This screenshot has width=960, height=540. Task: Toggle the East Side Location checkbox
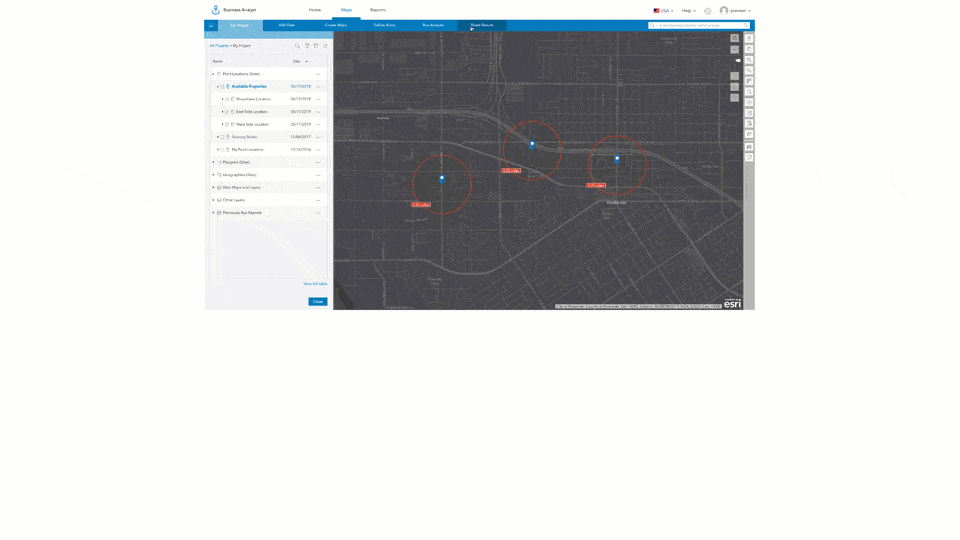pyautogui.click(x=227, y=112)
